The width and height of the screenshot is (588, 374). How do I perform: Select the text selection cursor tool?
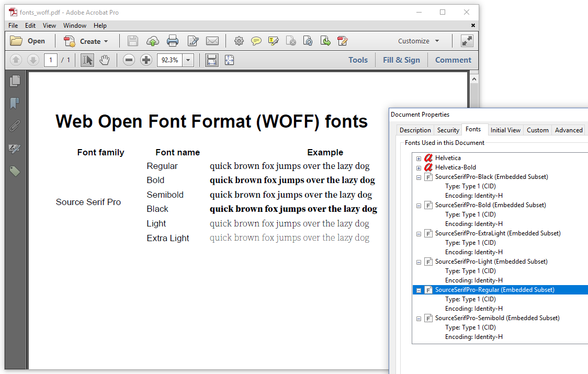(87, 60)
